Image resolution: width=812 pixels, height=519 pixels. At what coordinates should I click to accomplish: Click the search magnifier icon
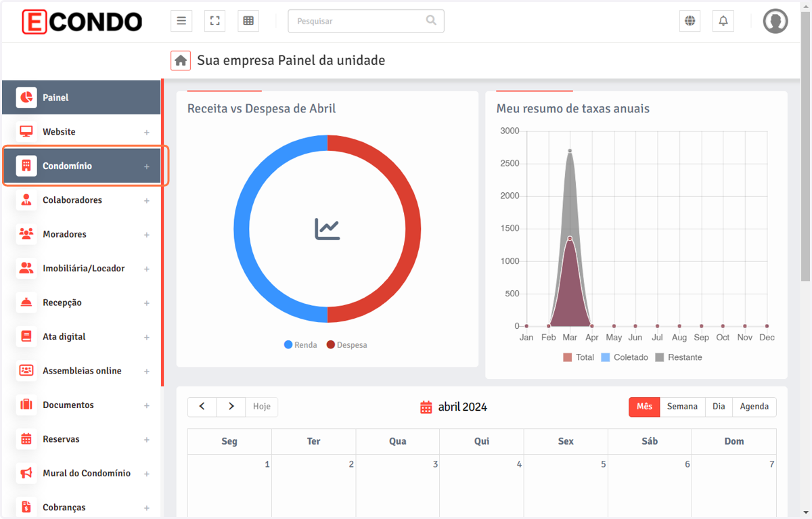pos(431,20)
